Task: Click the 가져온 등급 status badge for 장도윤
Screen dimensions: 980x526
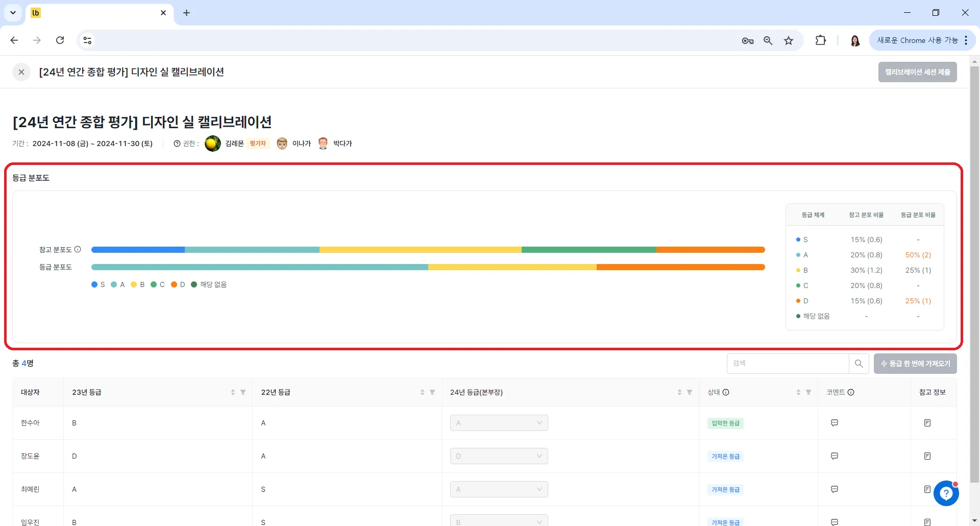Action: (725, 457)
